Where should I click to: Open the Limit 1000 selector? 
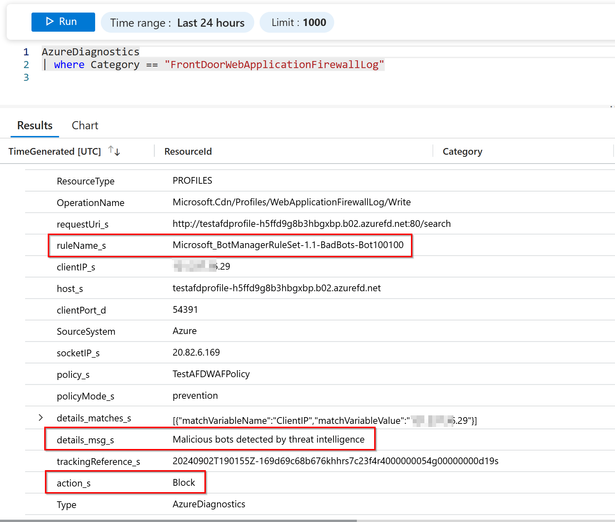click(297, 22)
